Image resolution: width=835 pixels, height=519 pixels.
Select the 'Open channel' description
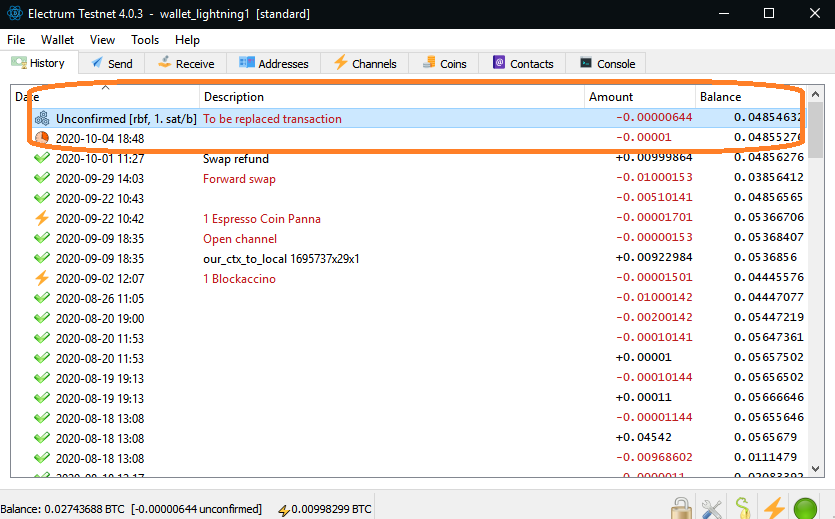click(240, 239)
